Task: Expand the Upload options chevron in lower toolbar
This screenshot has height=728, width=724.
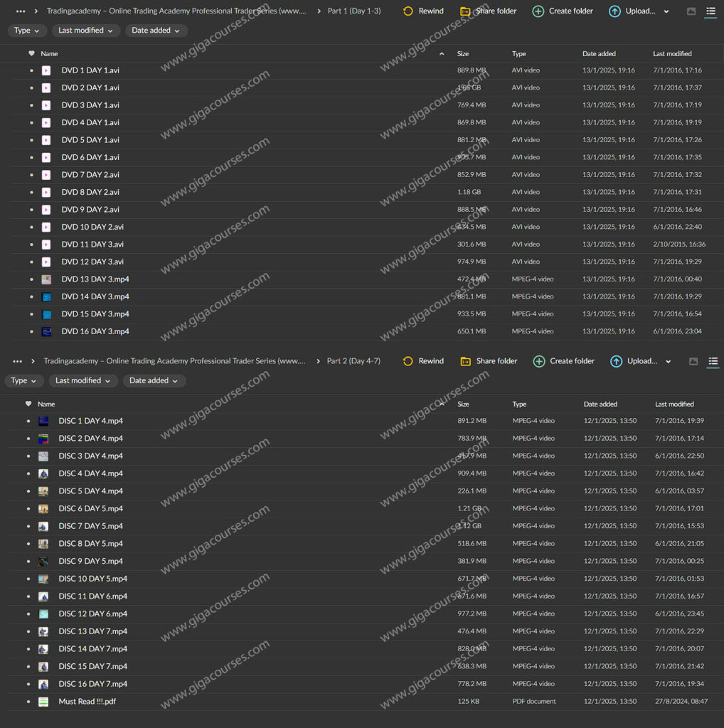Action: (x=668, y=362)
